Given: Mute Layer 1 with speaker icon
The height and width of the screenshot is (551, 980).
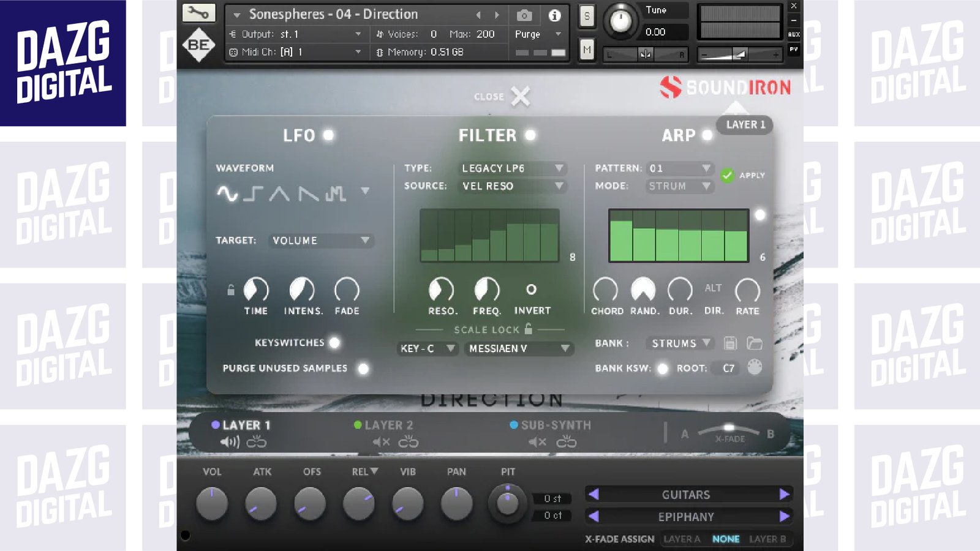Looking at the screenshot, I should click(x=230, y=441).
